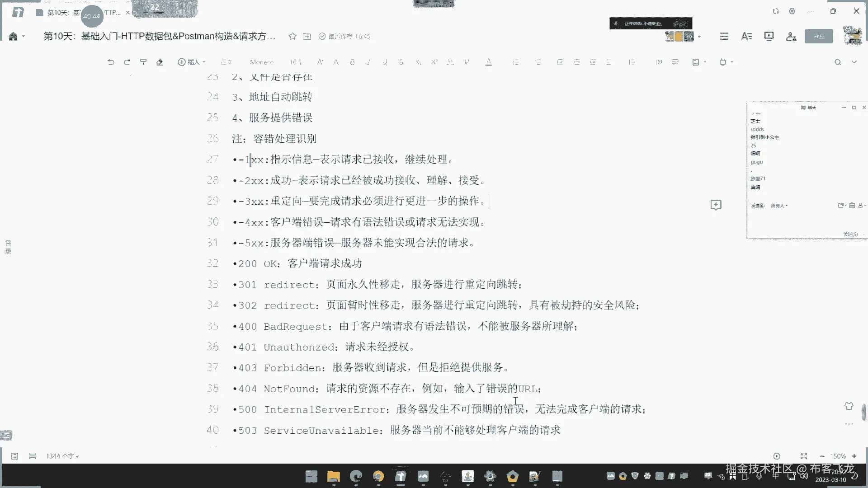This screenshot has width=868, height=488.
Task: Click the undo arrow in toolbar
Action: (x=111, y=62)
